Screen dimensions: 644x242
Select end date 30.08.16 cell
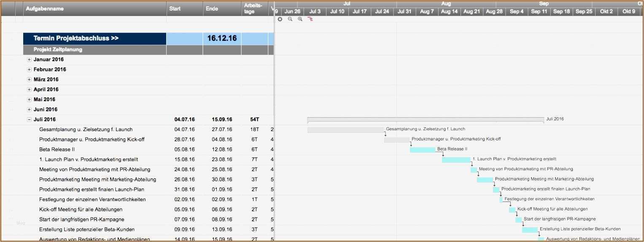tap(222, 180)
